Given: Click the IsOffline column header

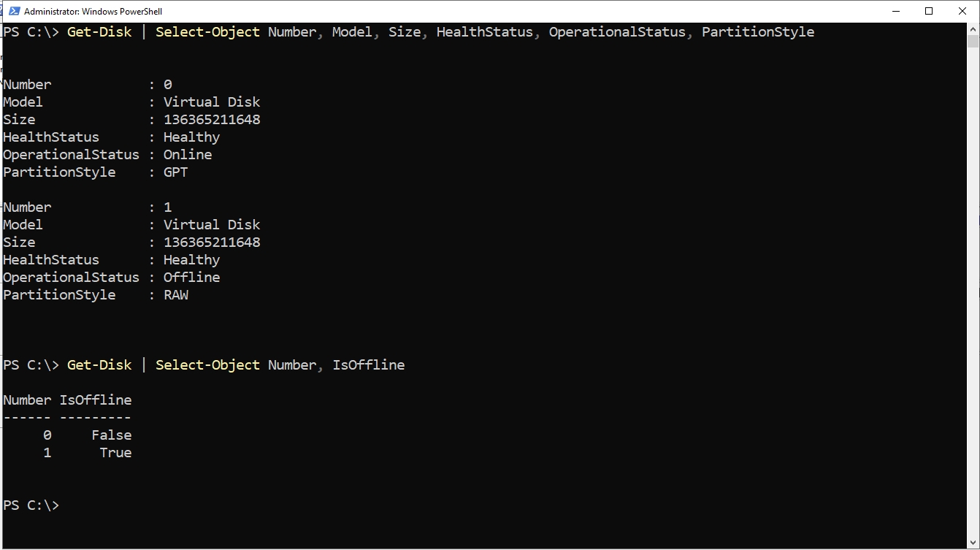Looking at the screenshot, I should tap(95, 400).
